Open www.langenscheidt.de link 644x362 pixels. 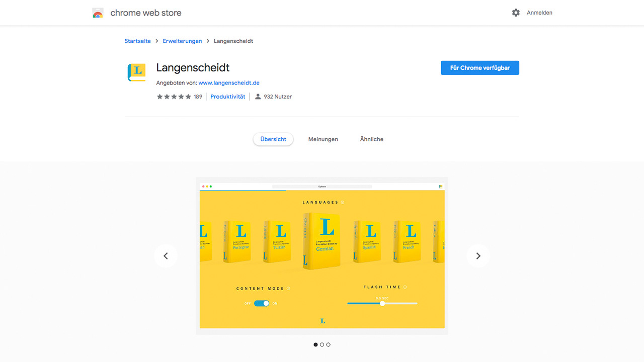coord(229,83)
